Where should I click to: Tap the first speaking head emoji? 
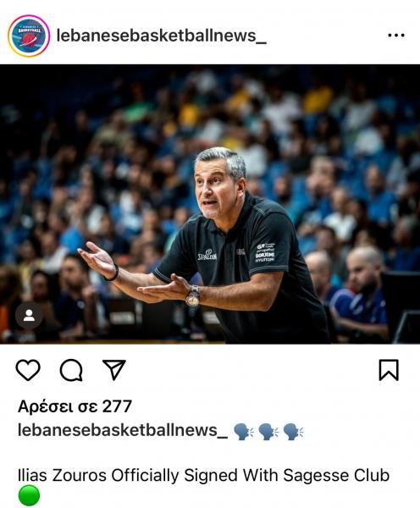click(244, 432)
